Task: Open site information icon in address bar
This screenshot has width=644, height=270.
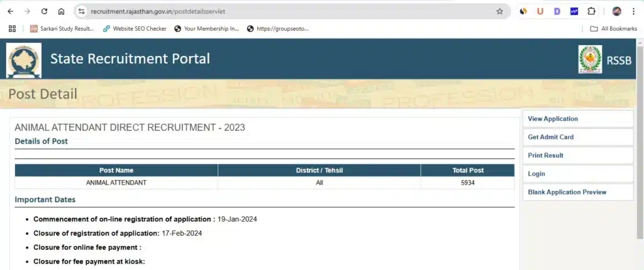Action: point(82,11)
